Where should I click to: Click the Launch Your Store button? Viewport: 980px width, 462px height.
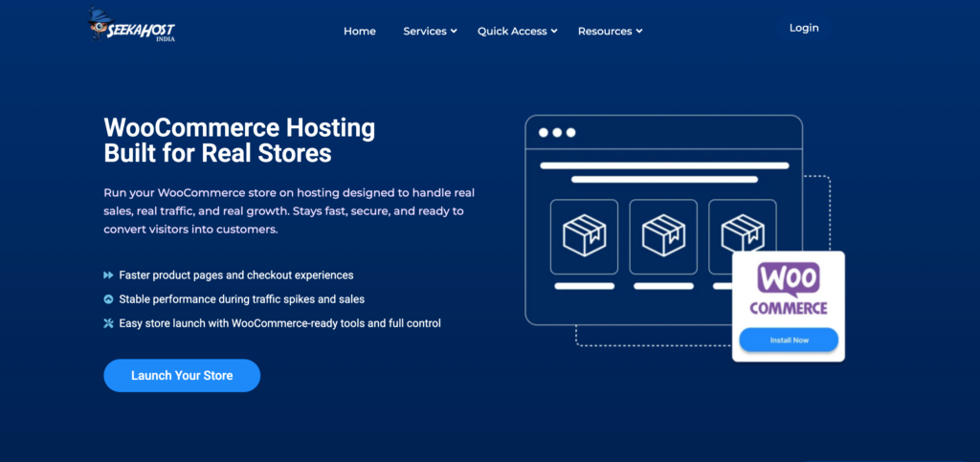point(182,375)
